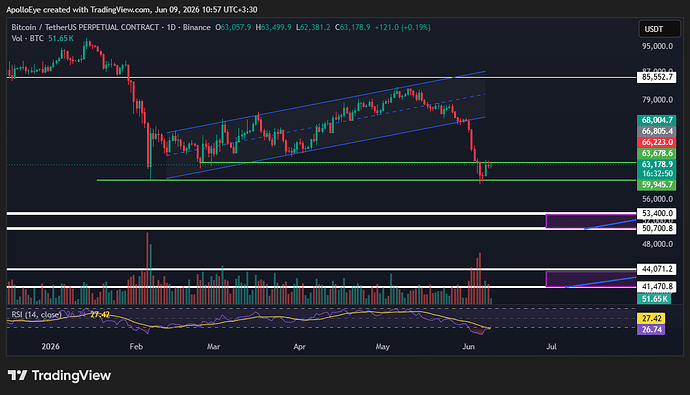
Task: Click the red 66,223.0 price label
Action: [x=657, y=142]
